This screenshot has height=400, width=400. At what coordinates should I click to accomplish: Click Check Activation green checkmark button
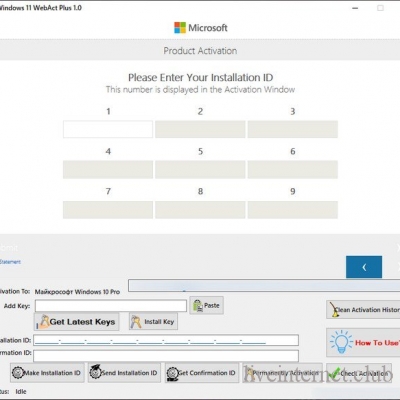point(359,373)
